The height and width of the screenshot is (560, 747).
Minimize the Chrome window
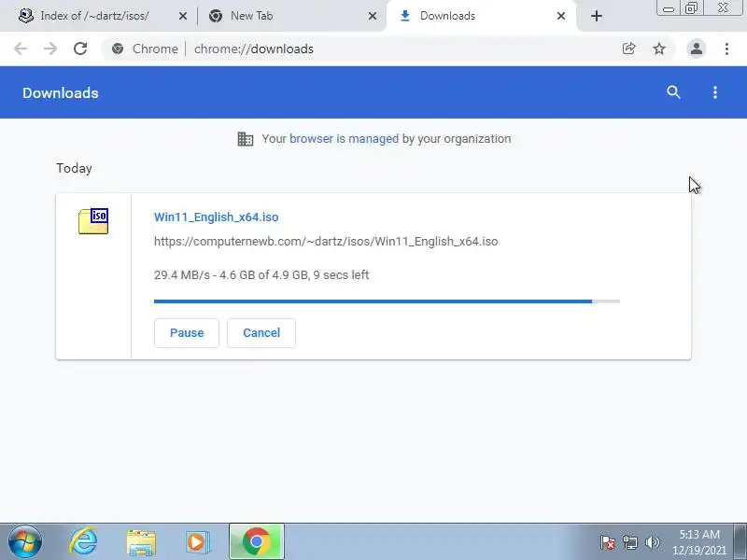click(x=669, y=8)
